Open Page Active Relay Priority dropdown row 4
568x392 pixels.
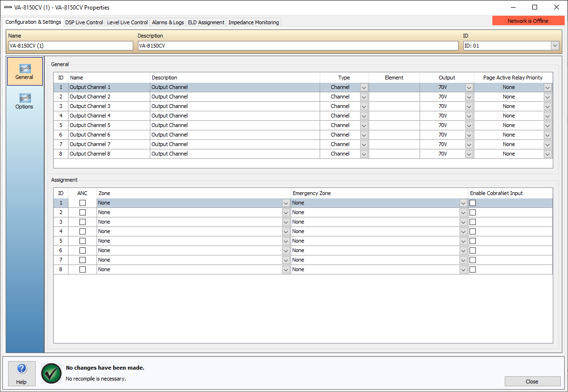pyautogui.click(x=548, y=116)
